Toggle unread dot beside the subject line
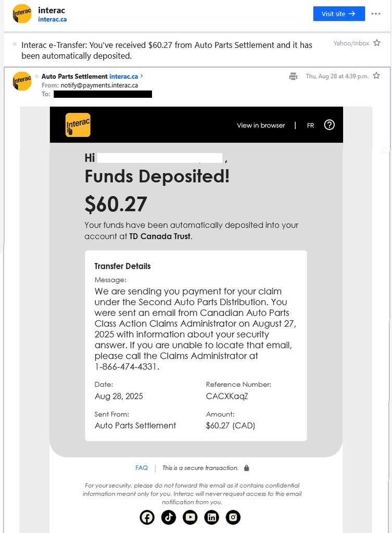The image size is (392, 533). click(x=15, y=45)
